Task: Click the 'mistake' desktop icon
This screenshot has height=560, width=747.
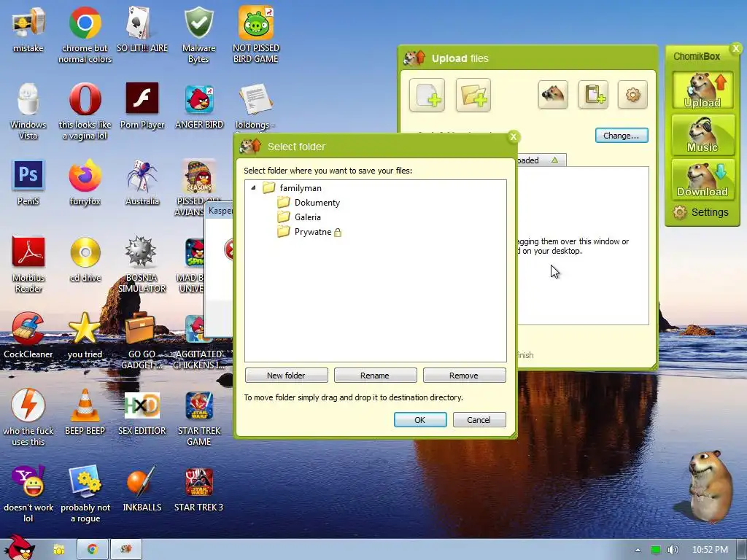Action: pos(28,30)
